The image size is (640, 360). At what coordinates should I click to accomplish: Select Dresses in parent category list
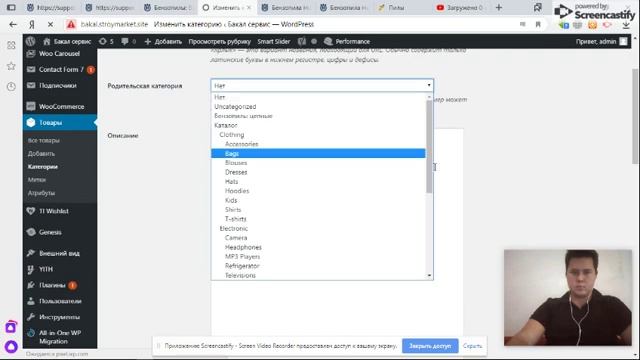pos(318,172)
